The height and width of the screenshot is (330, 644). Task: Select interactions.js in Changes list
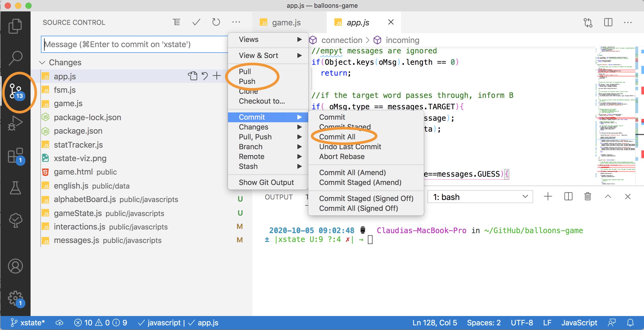142,227
